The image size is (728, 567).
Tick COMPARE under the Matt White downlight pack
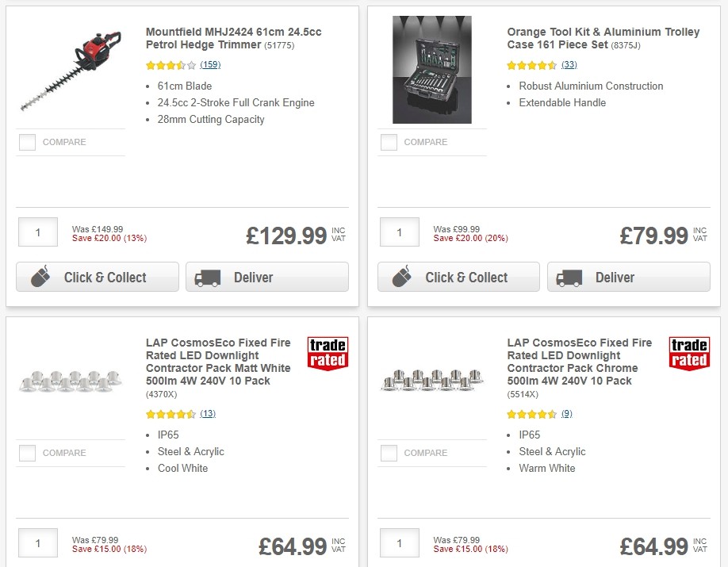(27, 453)
